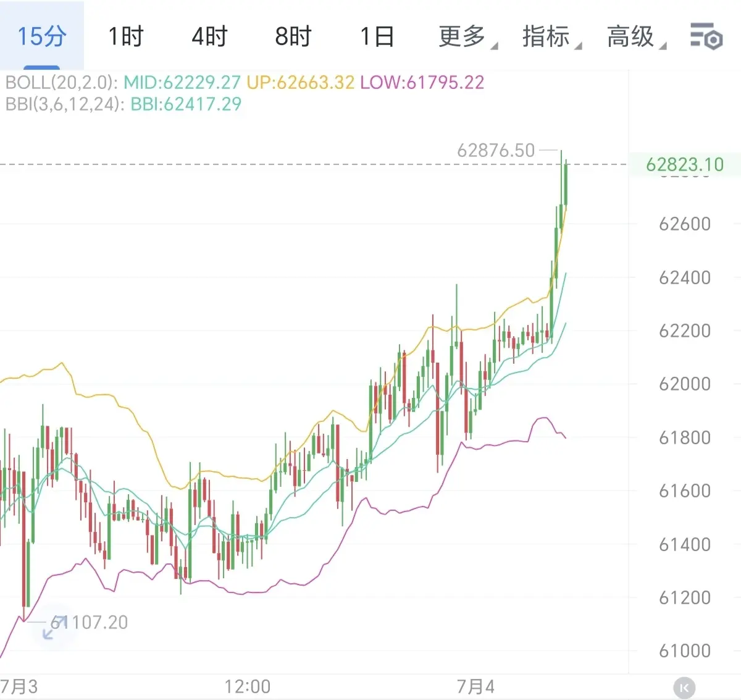Open the 指标 indicators dropdown

[x=551, y=36]
